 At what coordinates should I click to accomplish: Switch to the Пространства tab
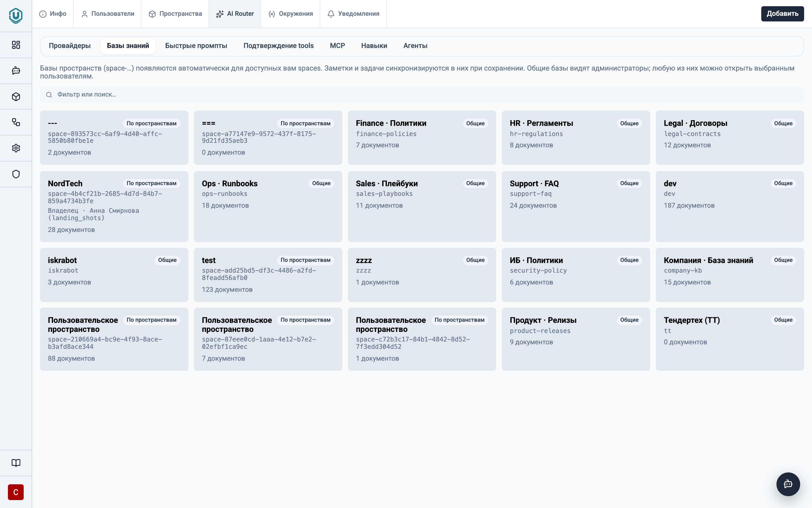pyautogui.click(x=175, y=14)
